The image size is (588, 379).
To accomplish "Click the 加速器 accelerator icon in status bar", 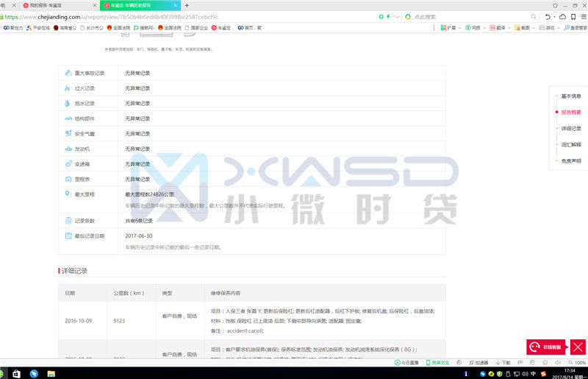I will point(478,363).
